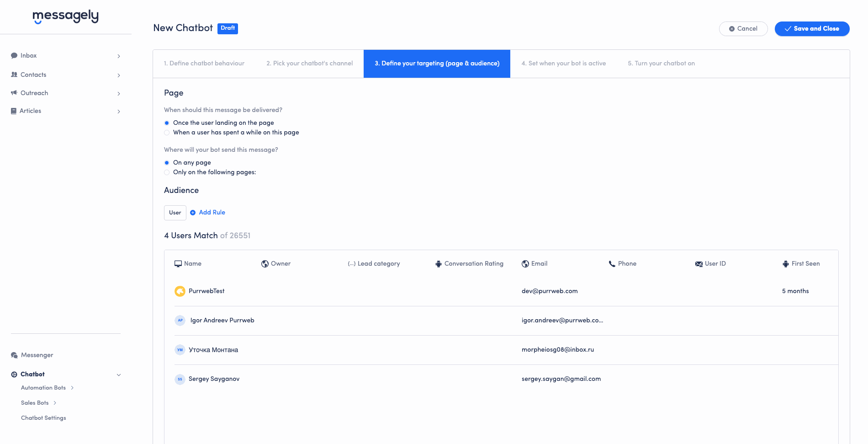Select step 3 Define your targeting tab
Viewport: 868px width, 444px height.
437,64
